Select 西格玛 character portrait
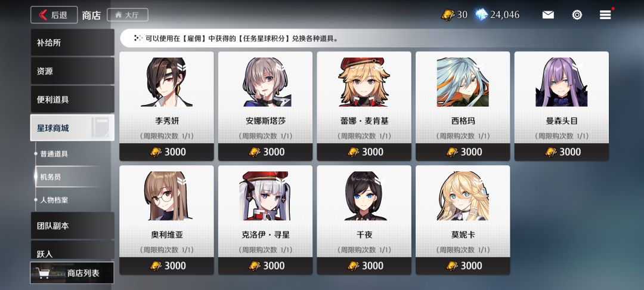The height and width of the screenshot is (290, 644). point(463,82)
